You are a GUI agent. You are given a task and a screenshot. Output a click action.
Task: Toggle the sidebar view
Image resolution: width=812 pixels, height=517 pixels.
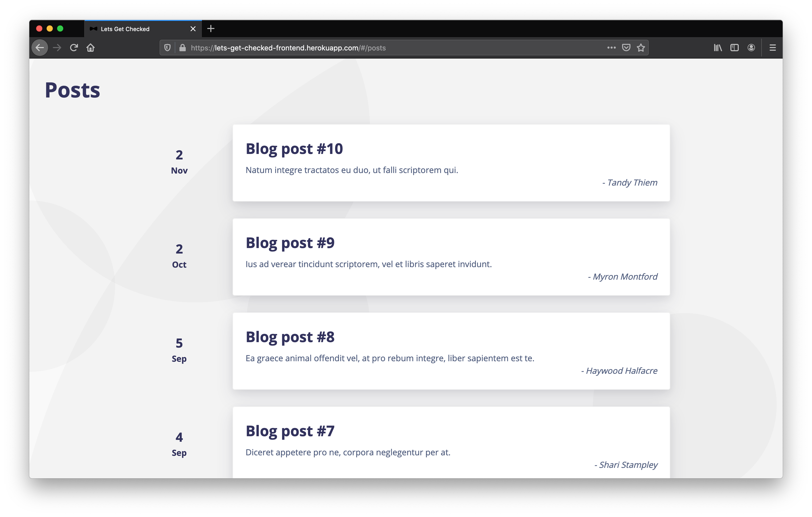click(734, 48)
